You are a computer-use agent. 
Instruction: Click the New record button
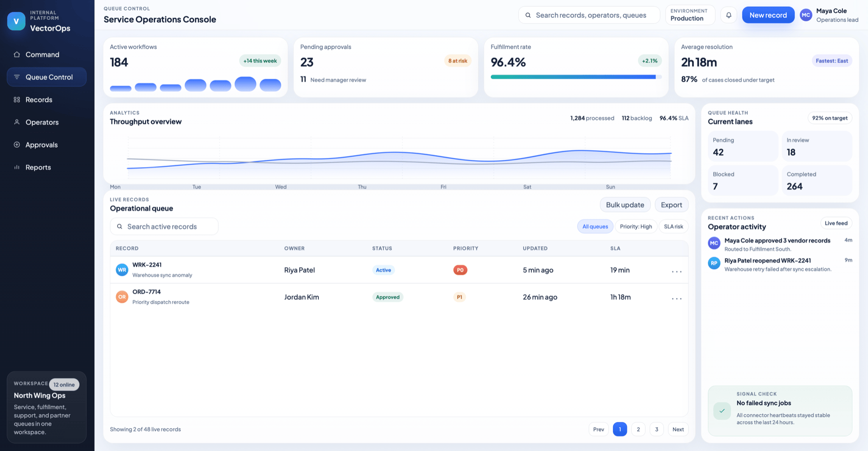(768, 15)
